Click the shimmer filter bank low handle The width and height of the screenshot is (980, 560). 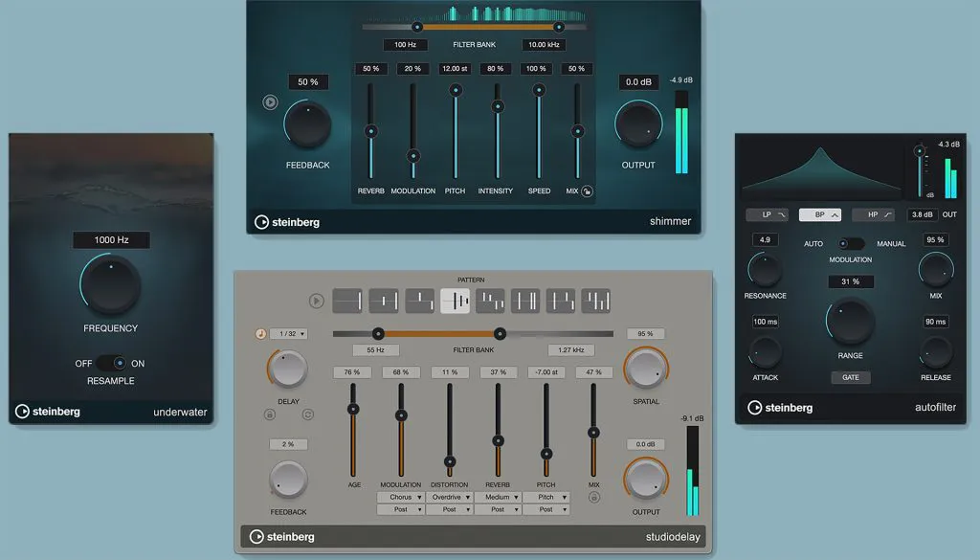417,27
